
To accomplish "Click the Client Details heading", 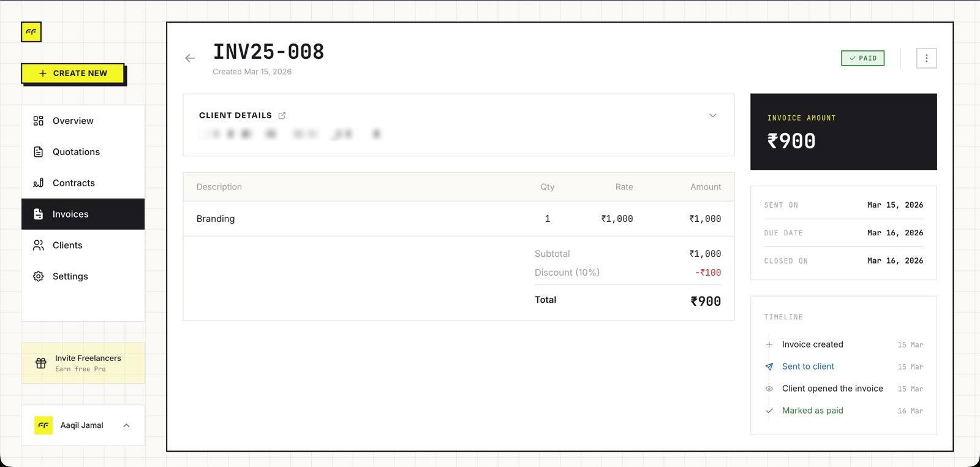I will click(235, 115).
